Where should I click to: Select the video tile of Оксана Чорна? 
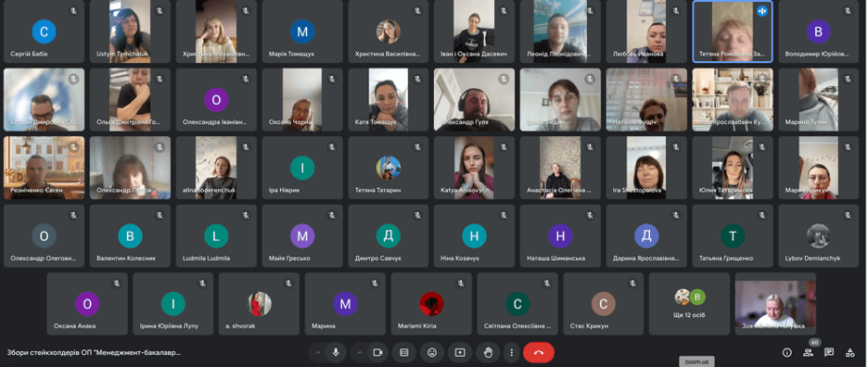click(x=302, y=100)
